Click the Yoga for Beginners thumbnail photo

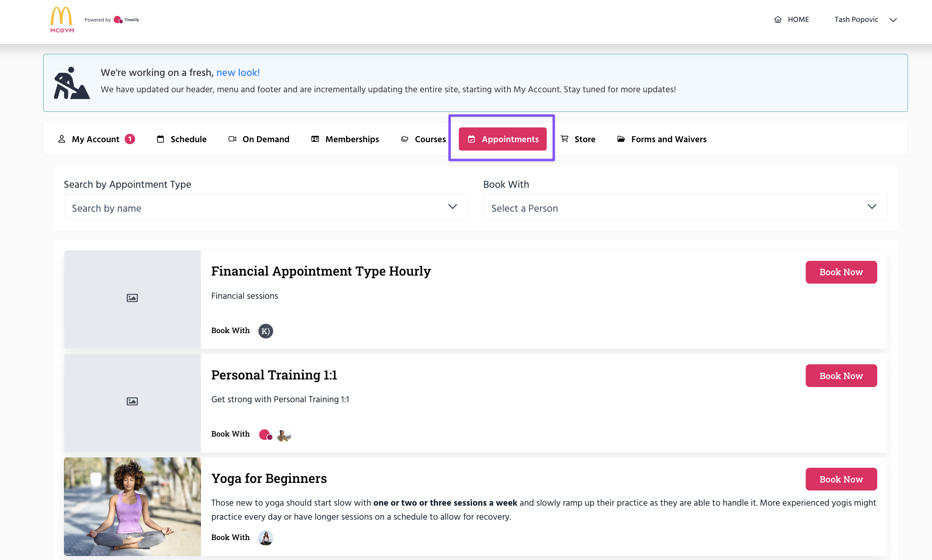click(132, 506)
